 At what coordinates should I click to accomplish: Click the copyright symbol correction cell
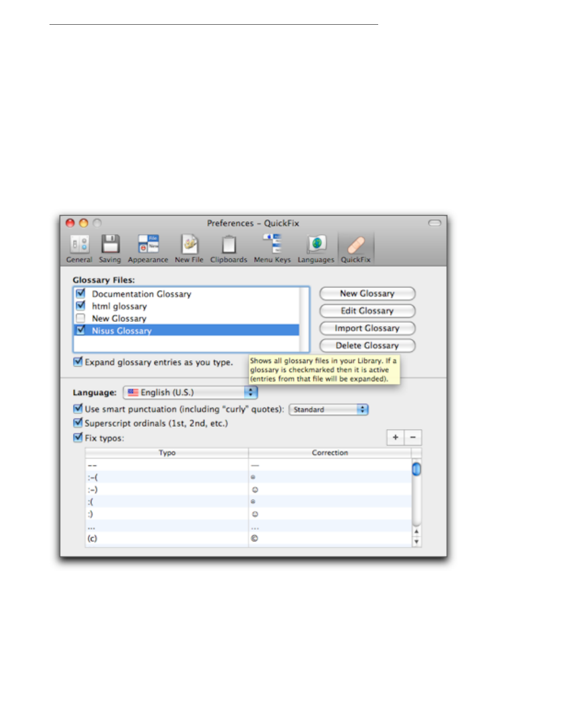click(330, 538)
